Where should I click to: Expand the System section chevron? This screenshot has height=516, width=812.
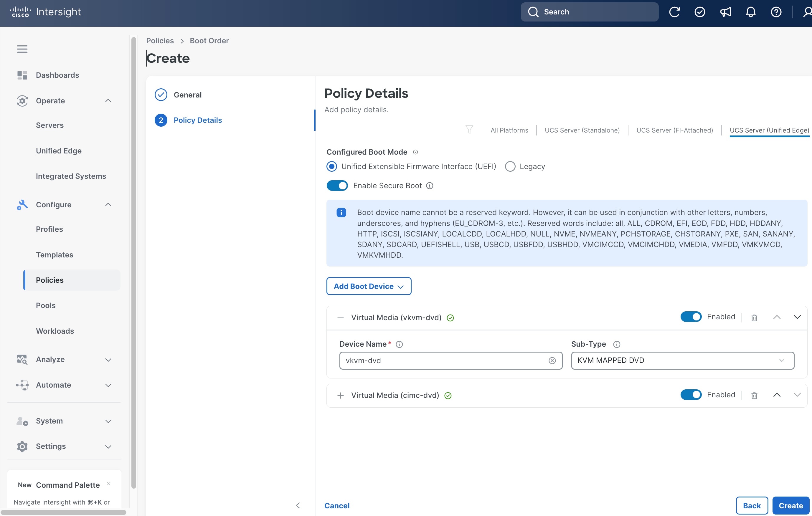click(108, 421)
